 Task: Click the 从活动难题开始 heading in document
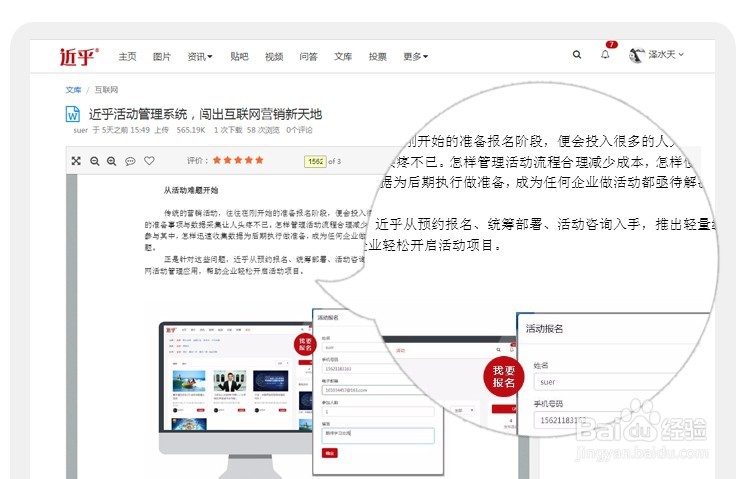click(191, 190)
